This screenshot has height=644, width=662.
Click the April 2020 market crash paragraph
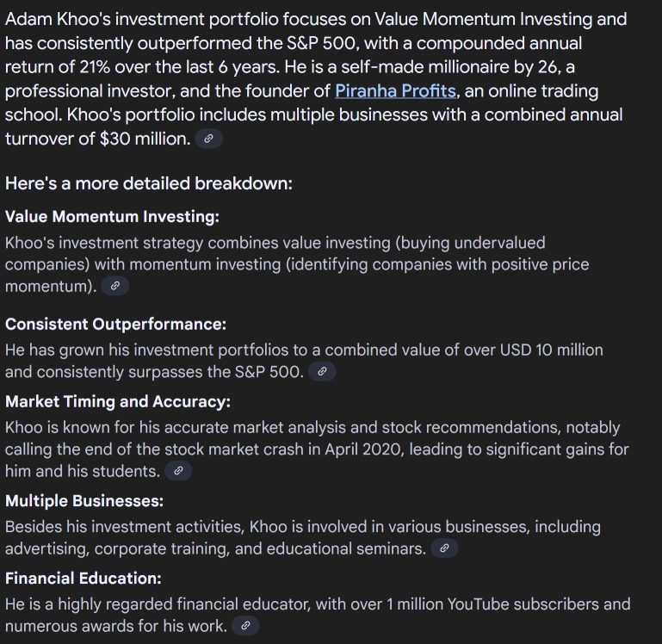click(317, 449)
